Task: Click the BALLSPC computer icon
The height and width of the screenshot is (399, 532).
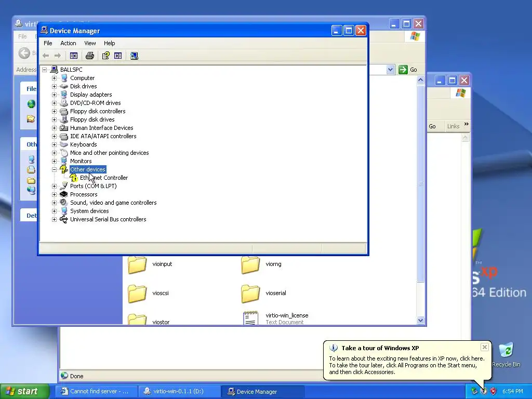Action: [54, 70]
